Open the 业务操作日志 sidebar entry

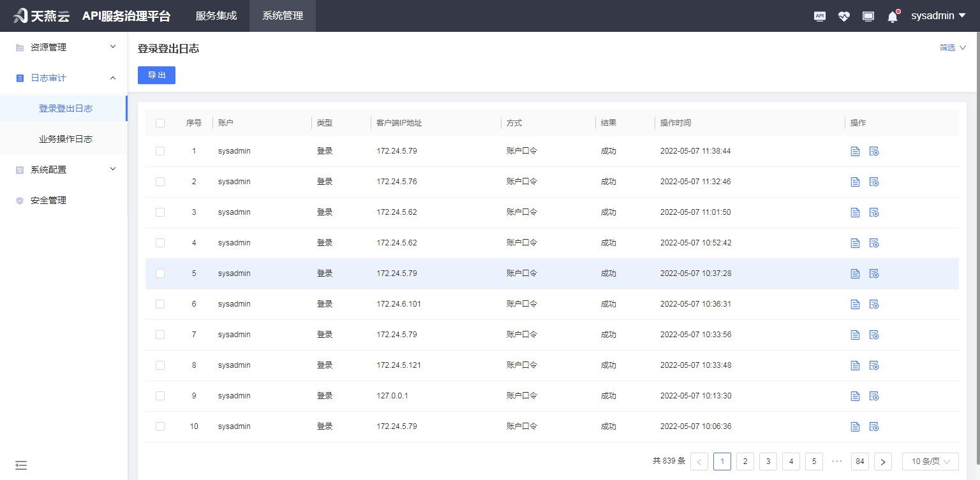pyautogui.click(x=64, y=138)
